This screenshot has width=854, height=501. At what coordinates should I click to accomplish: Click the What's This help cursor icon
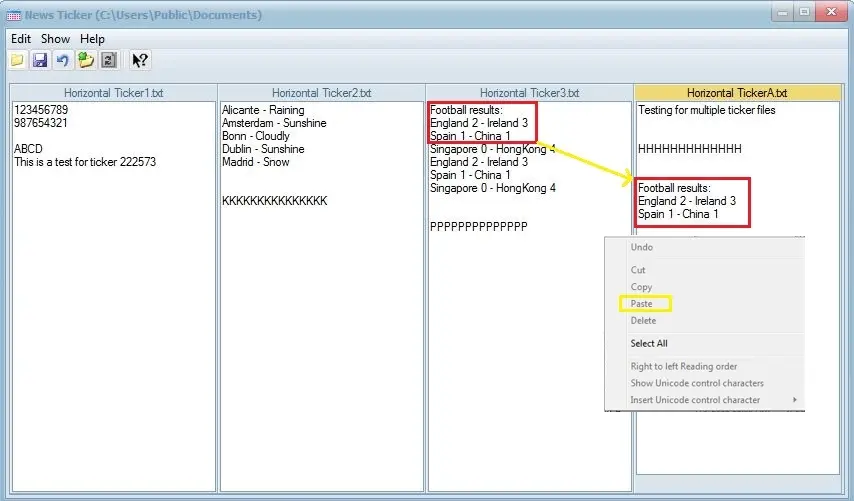(140, 61)
